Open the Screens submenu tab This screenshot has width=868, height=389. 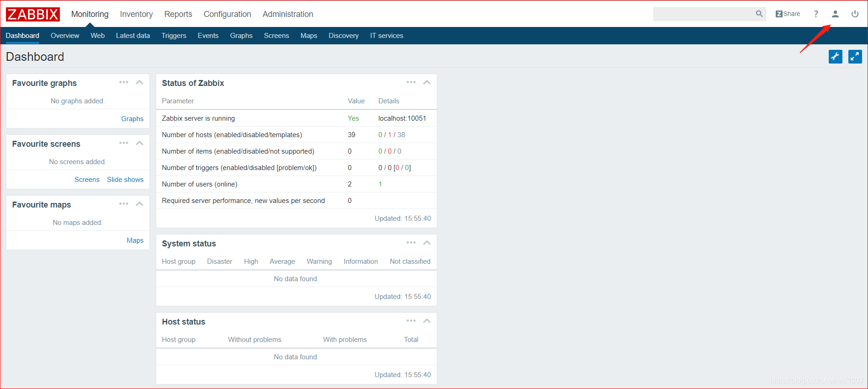pos(276,36)
